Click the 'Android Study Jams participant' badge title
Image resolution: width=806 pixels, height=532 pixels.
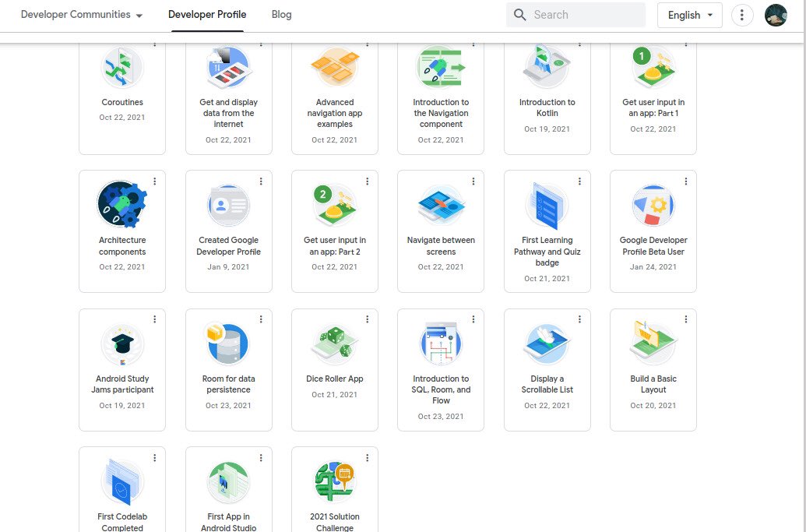tap(122, 384)
